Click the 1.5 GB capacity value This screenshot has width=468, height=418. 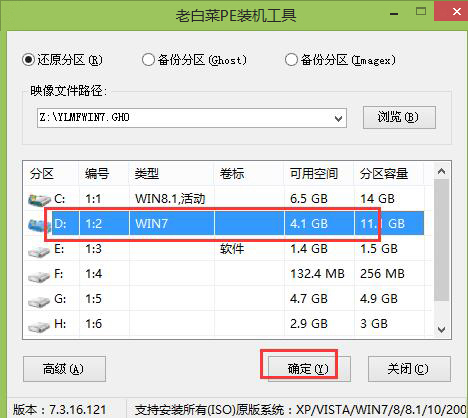coord(379,249)
